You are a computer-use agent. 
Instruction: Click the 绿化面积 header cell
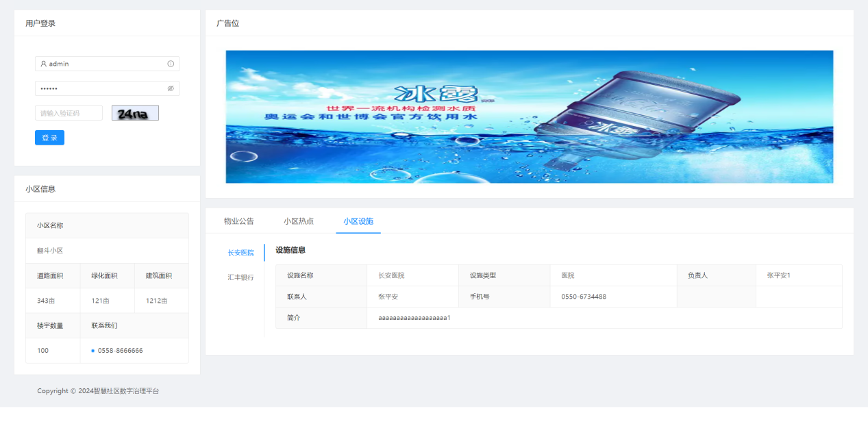point(108,276)
